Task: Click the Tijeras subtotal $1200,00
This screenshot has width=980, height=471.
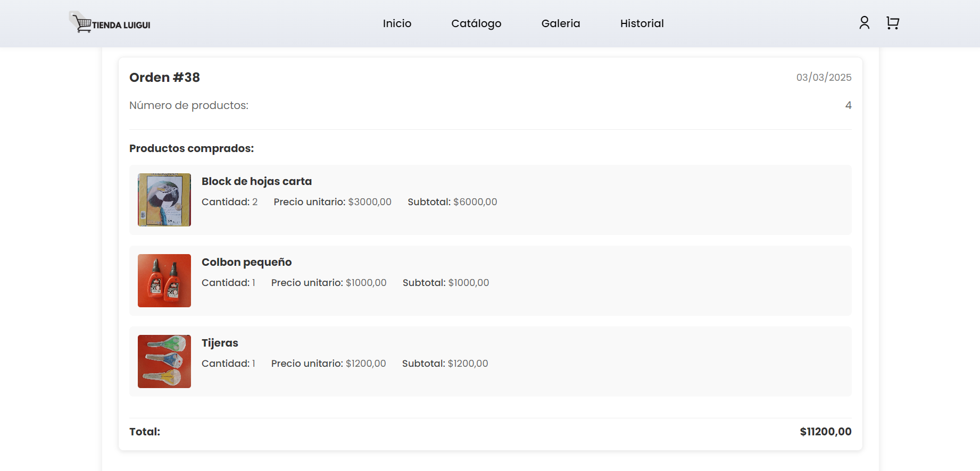Action: click(x=468, y=364)
